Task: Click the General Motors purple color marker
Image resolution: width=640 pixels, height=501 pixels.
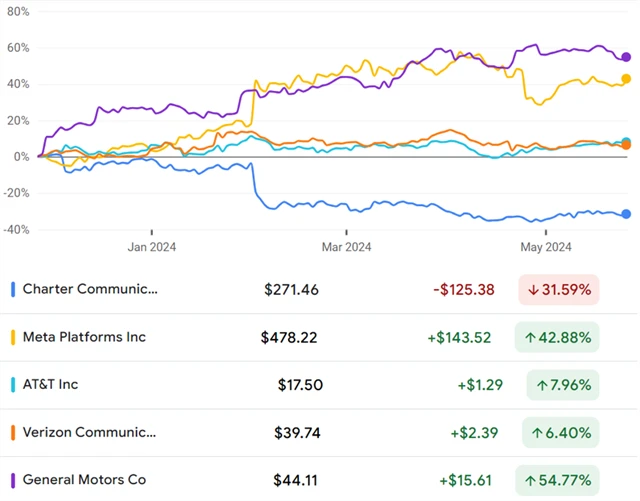Action: point(13,480)
